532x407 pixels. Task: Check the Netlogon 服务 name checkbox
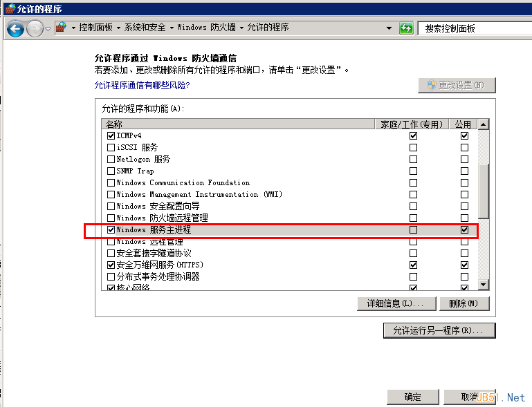(111, 159)
